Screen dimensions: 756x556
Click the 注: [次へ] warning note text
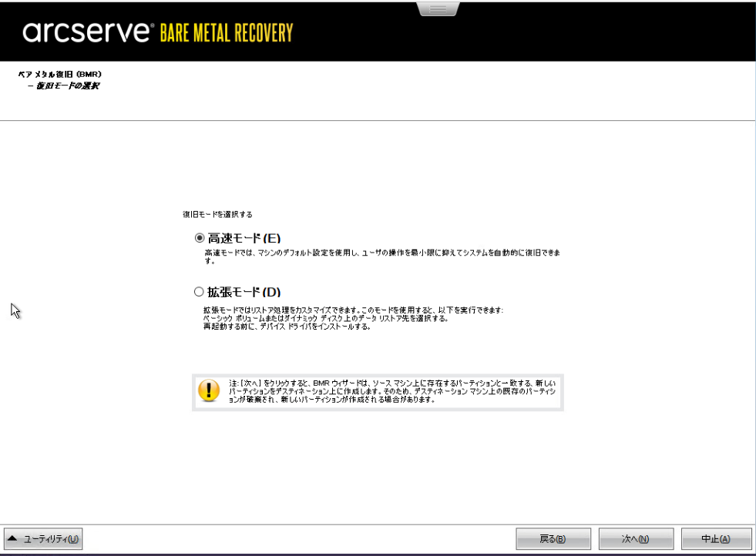point(392,391)
